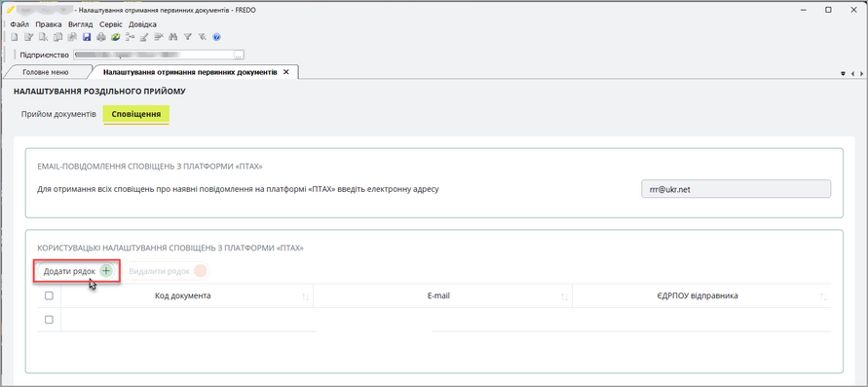This screenshot has width=868, height=387.
Task: Tick the select-all checkbox in table header
Action: pyautogui.click(x=49, y=296)
